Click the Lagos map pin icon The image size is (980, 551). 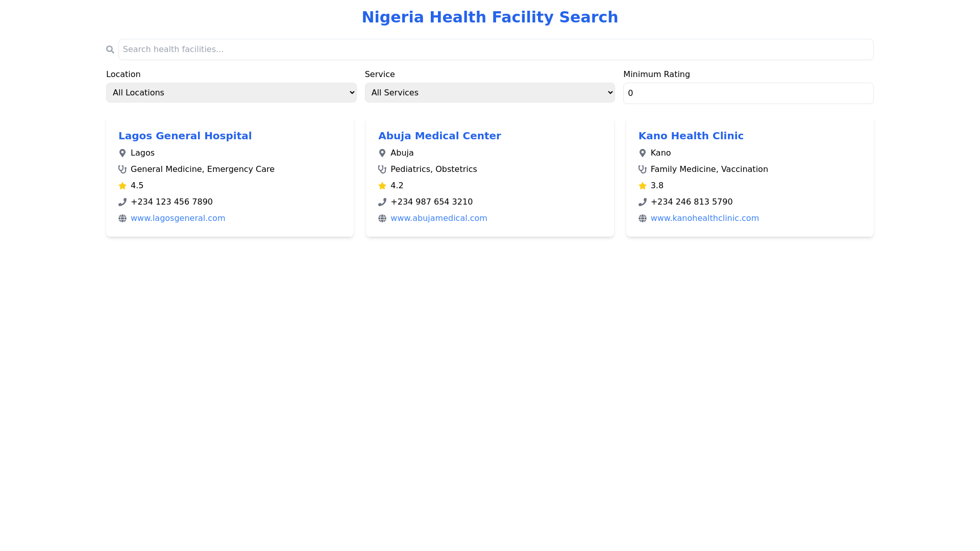point(122,153)
